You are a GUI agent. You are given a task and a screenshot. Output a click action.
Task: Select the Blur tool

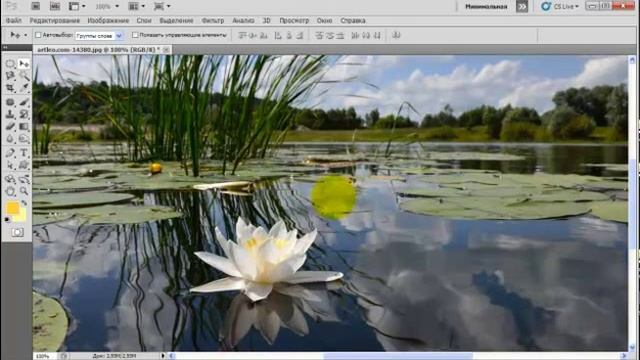[10, 139]
